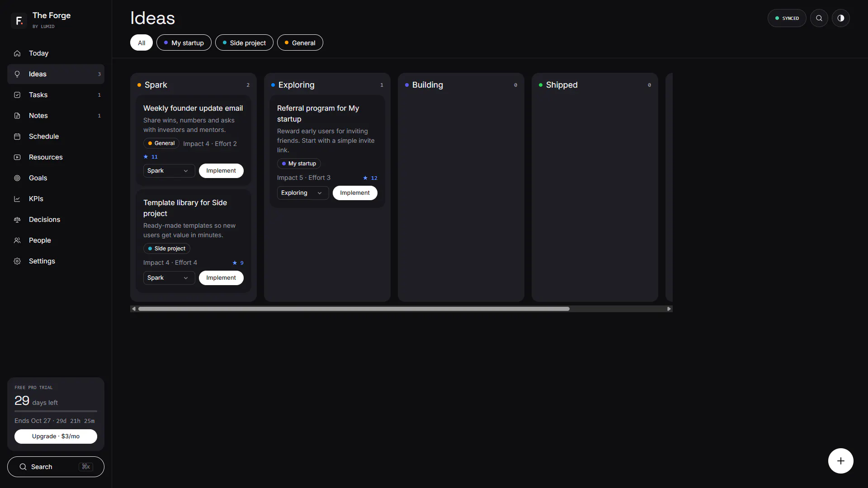Click the My startup tag on Referral program
868x488 pixels.
click(x=299, y=164)
